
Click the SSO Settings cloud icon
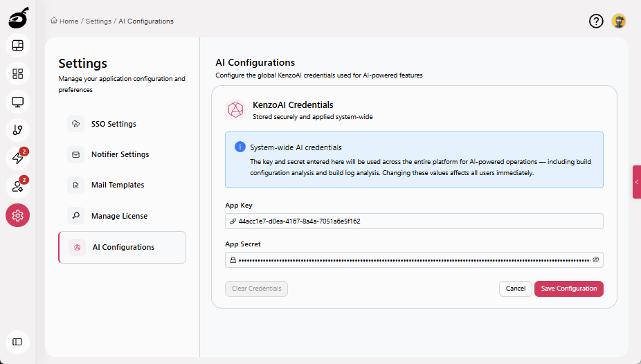75,124
